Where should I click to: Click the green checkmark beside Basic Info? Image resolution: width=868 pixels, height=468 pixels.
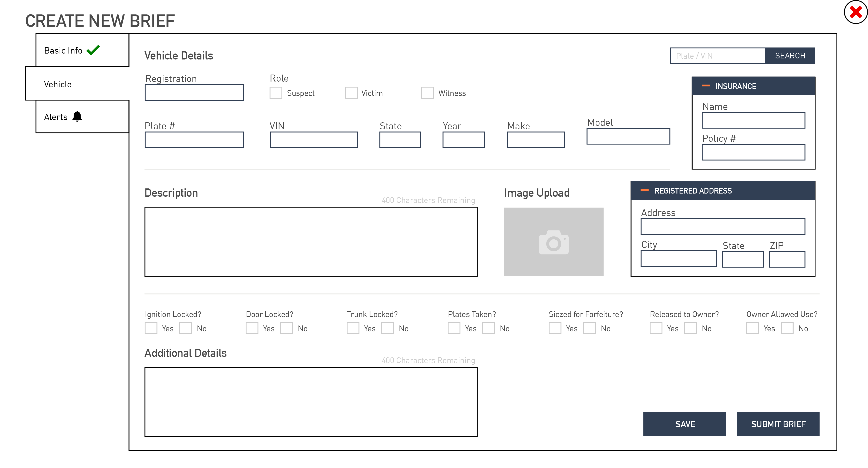coord(93,50)
